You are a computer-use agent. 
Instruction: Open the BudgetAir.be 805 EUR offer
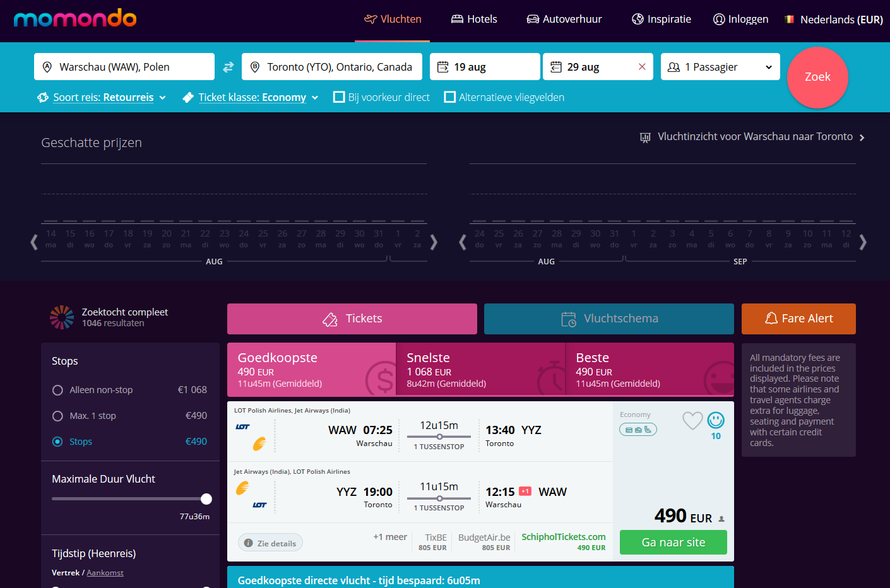point(484,541)
